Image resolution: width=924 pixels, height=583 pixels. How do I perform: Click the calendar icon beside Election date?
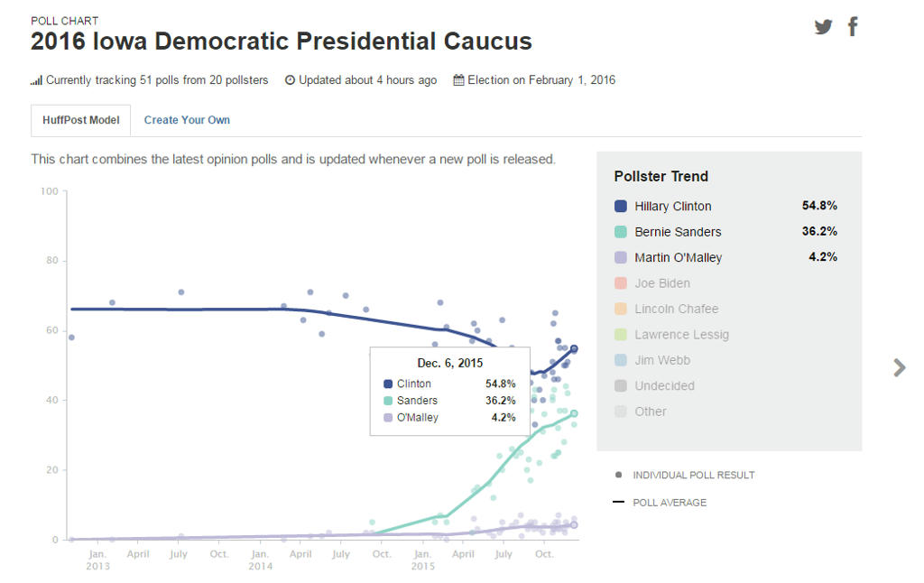(458, 80)
